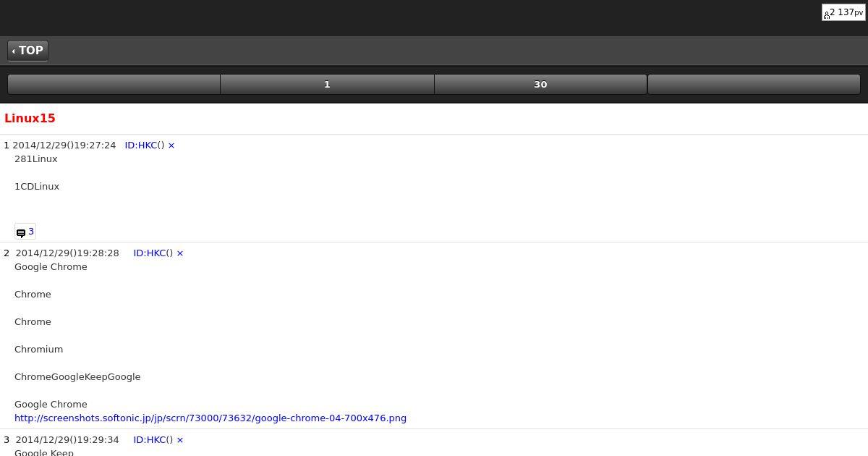Click the '281Linux' text line
The image size is (868, 456).
click(36, 159)
